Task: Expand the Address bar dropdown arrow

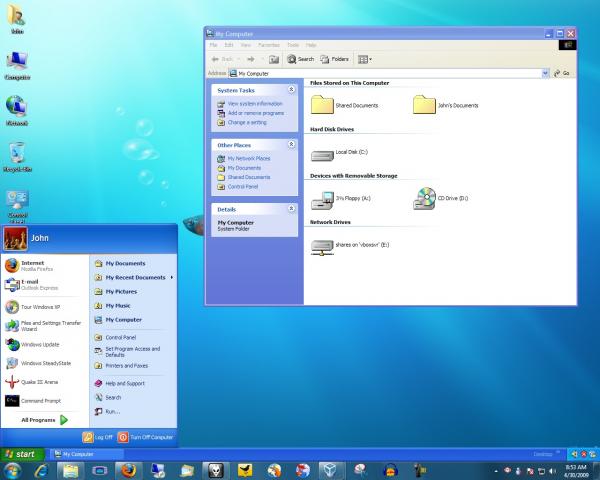Action: tap(545, 73)
